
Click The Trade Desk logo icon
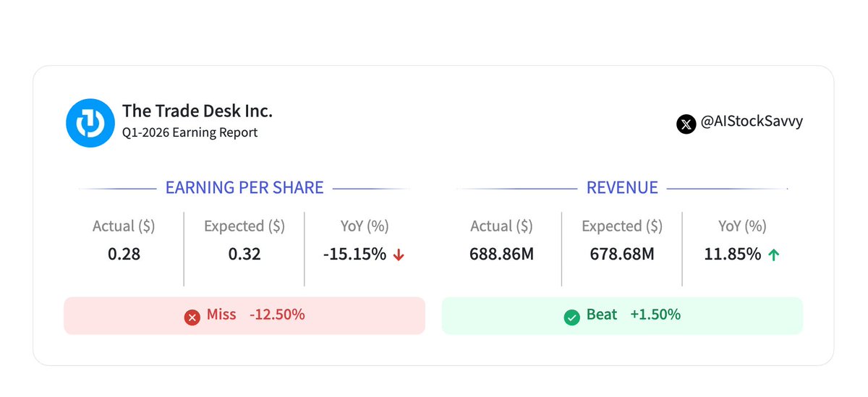90,122
